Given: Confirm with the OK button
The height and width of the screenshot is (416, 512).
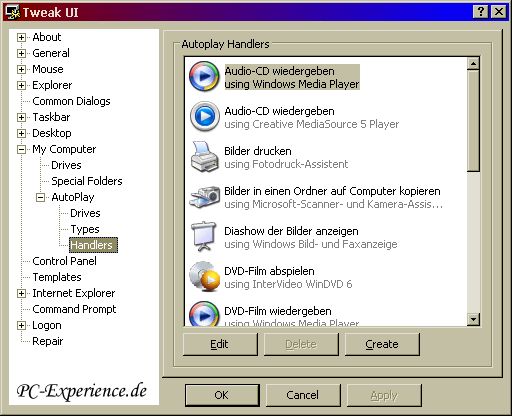Looking at the screenshot, I should pos(222,395).
